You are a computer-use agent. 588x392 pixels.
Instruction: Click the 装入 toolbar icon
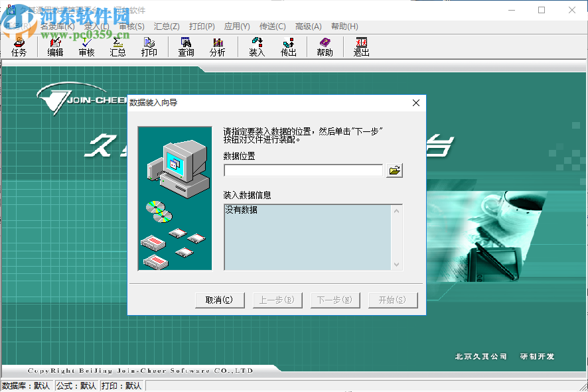coord(257,47)
